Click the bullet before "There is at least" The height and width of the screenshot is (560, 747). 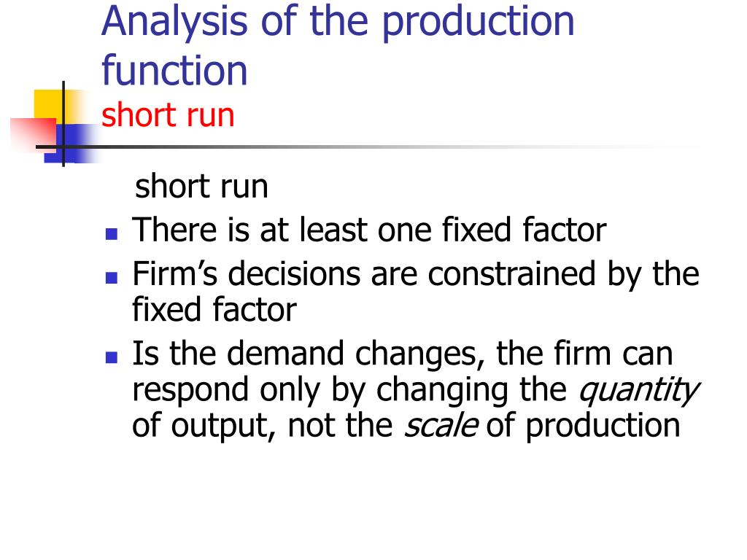[111, 234]
